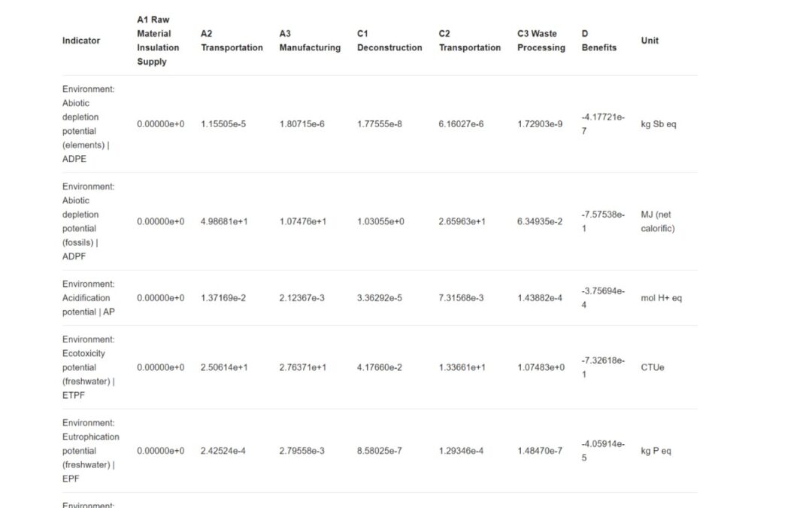812x508 pixels.
Task: Select the A2 Transportation column header
Action: click(232, 41)
